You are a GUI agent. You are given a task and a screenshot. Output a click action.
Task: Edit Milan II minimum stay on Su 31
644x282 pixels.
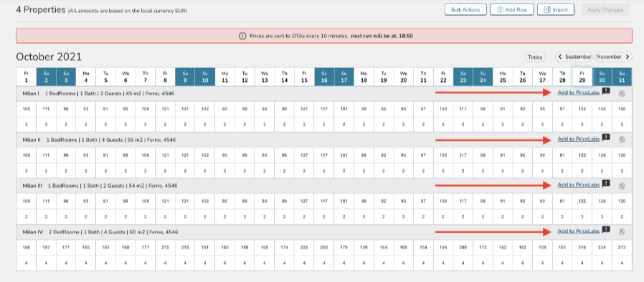pos(622,171)
